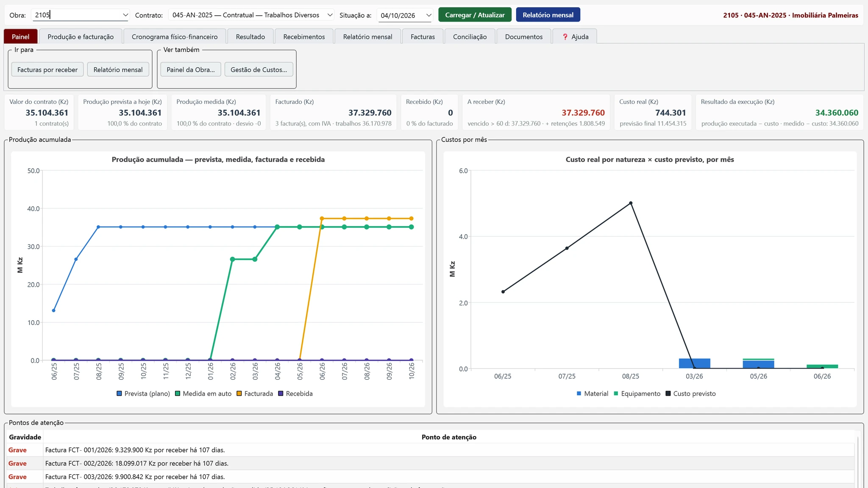The image size is (868, 488).
Task: Switch to the Painel tab
Action: pos(21,37)
